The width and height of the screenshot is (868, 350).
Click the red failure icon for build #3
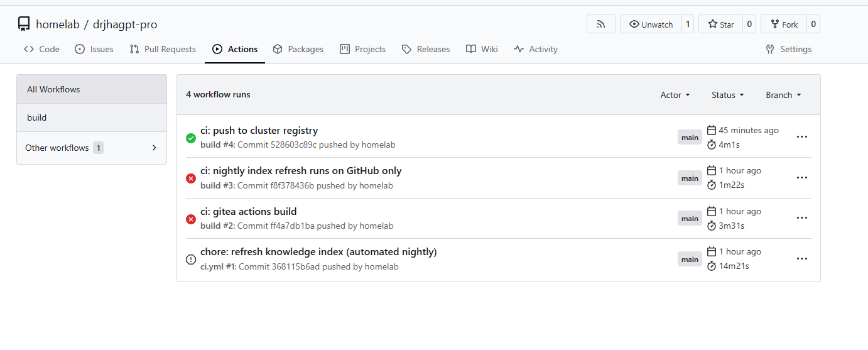coord(191,178)
